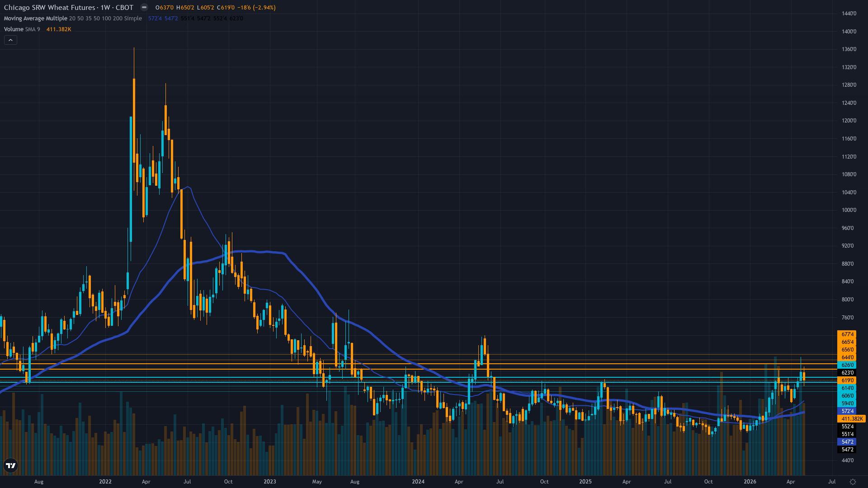
Task: Click the O637'0 open value in the header
Action: 165,8
